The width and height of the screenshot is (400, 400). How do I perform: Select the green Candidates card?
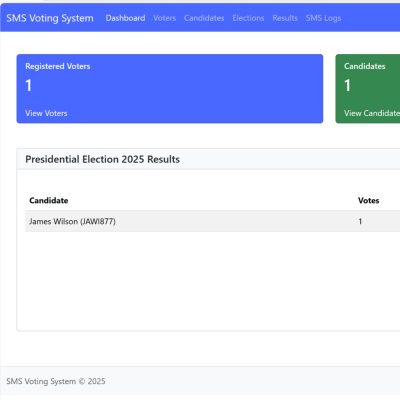tap(368, 89)
